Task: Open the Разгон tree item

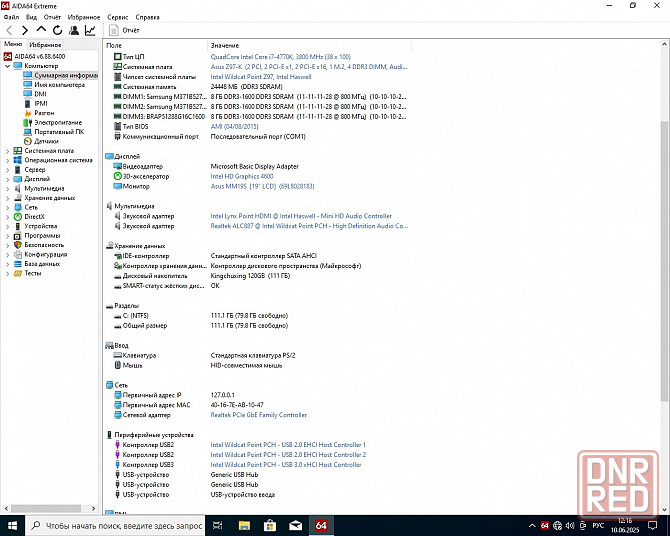Action: coord(44,113)
